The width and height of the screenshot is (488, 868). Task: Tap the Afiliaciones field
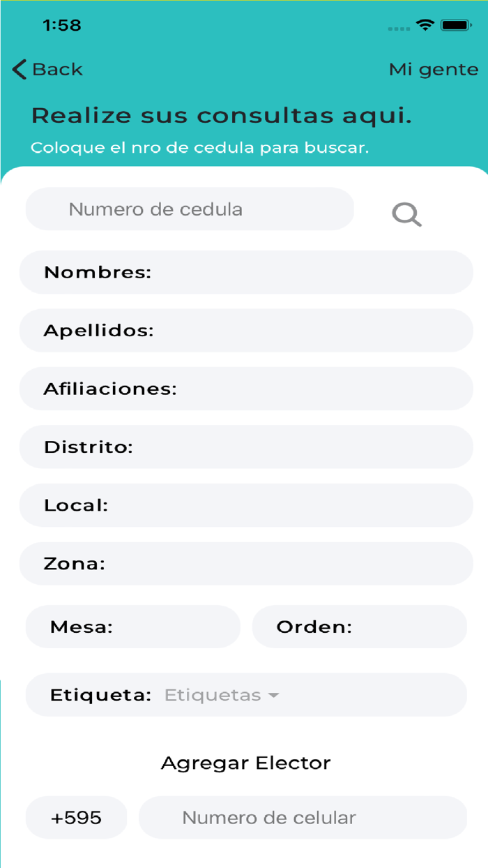click(x=246, y=389)
